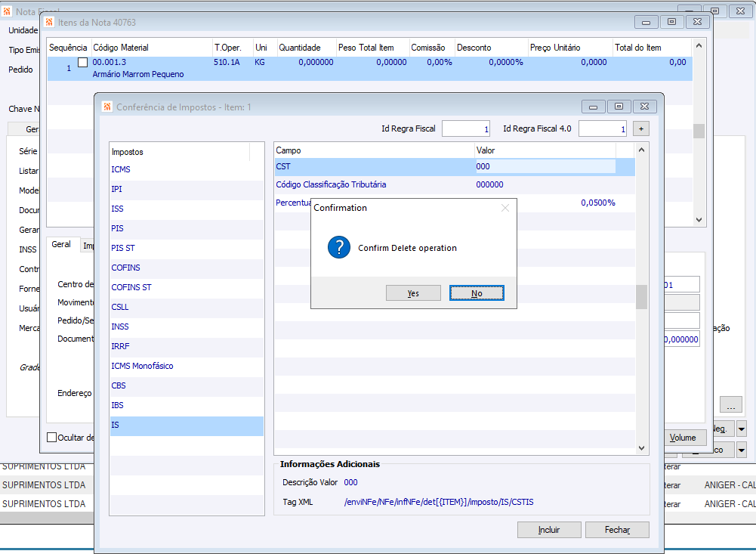Close Conferência de Impostos window

point(645,107)
